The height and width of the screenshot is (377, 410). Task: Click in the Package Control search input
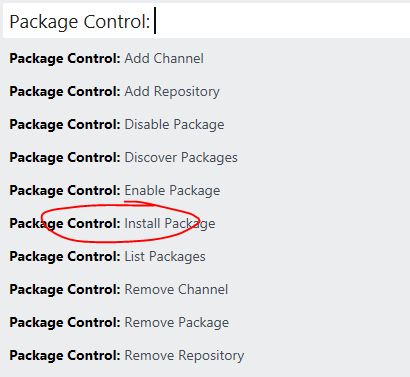coord(207,21)
